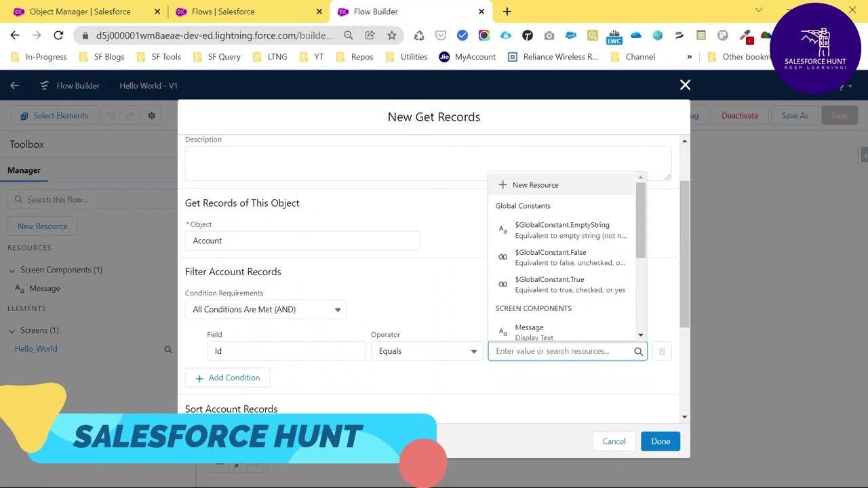This screenshot has width=868, height=488.
Task: Click the share page icon in address bar
Action: click(x=370, y=35)
